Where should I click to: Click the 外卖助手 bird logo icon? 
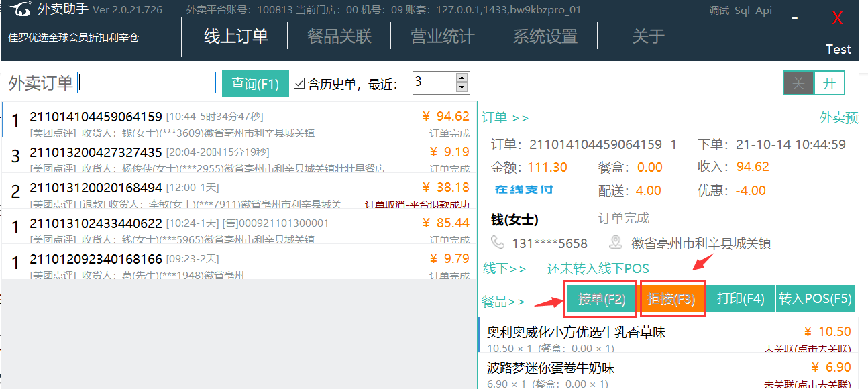pyautogui.click(x=19, y=10)
